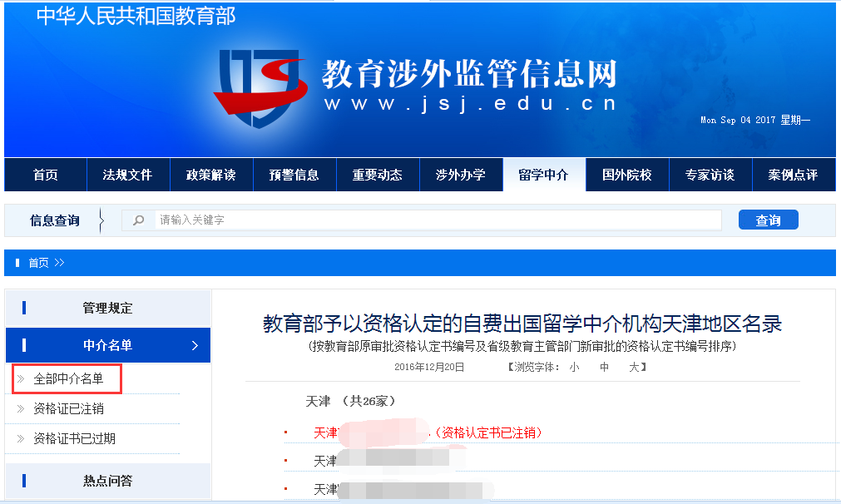
Task: Click the double-arrow icon after breadcrumb 首页
Action: point(60,263)
